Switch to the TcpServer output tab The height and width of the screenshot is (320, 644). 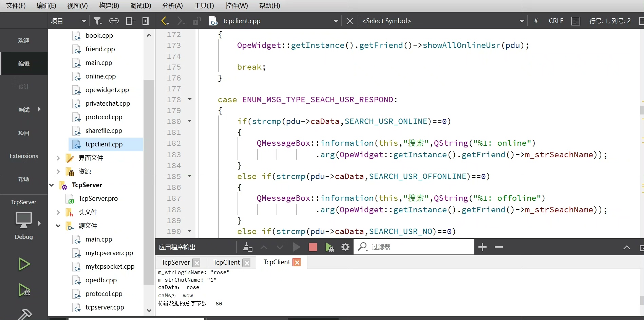pyautogui.click(x=175, y=262)
